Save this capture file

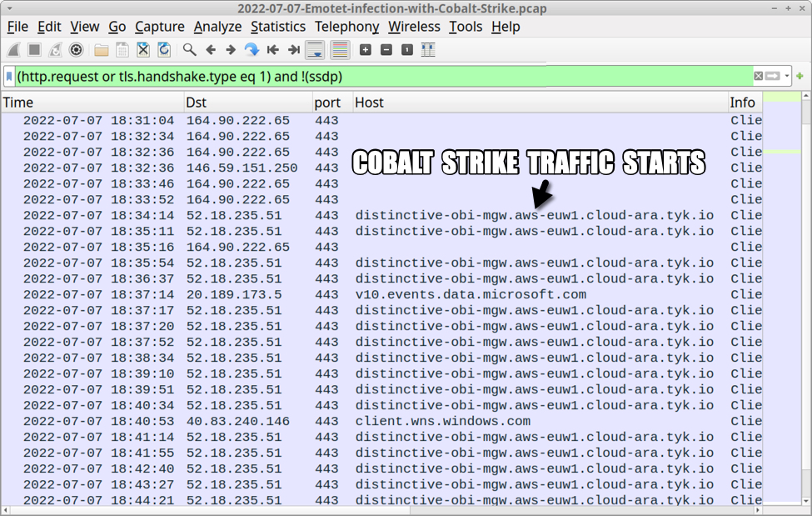coord(122,50)
